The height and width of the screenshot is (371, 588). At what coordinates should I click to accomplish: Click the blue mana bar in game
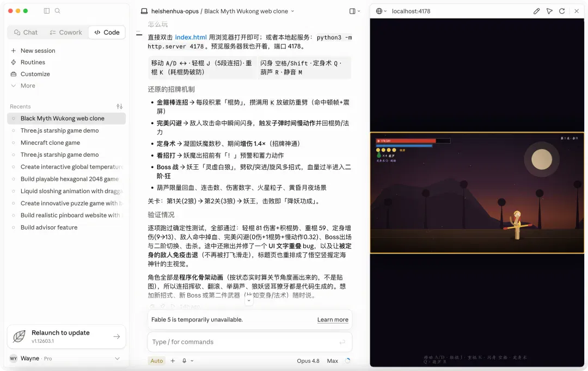[x=404, y=146]
